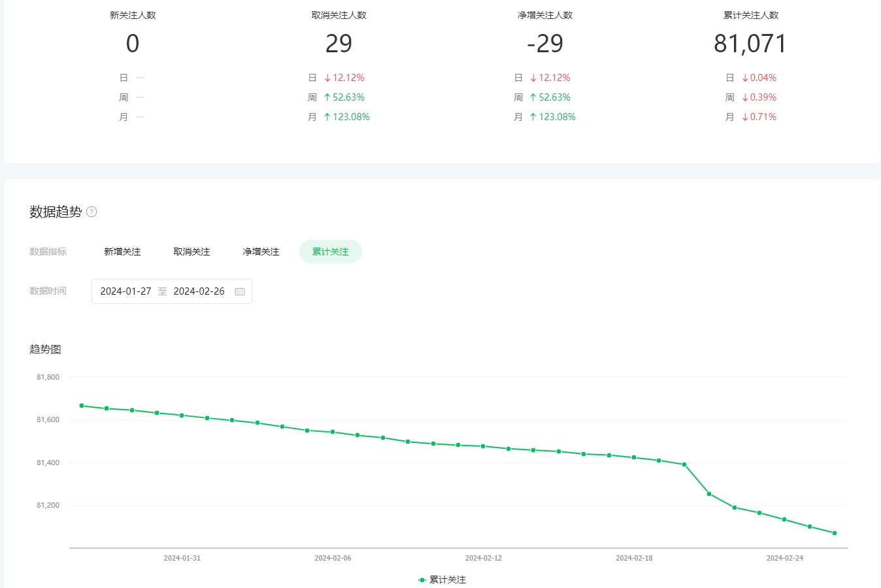The width and height of the screenshot is (881, 588).
Task: Click the help icon beside 数据趋势
Action: coord(91,212)
